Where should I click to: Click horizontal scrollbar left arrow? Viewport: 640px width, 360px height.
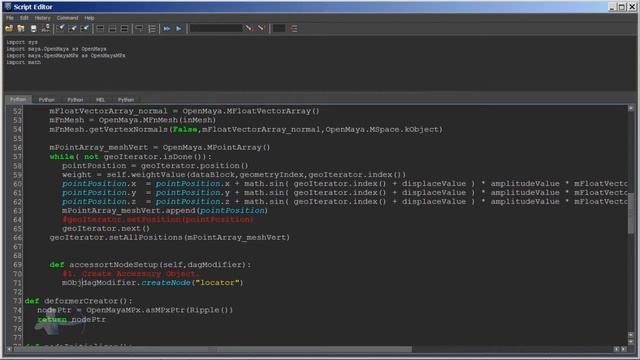(9, 349)
